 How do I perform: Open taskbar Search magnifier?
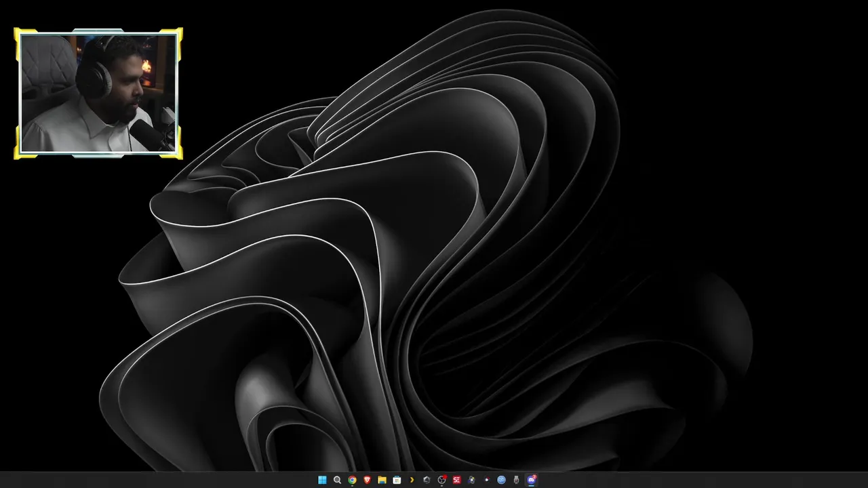tap(337, 480)
